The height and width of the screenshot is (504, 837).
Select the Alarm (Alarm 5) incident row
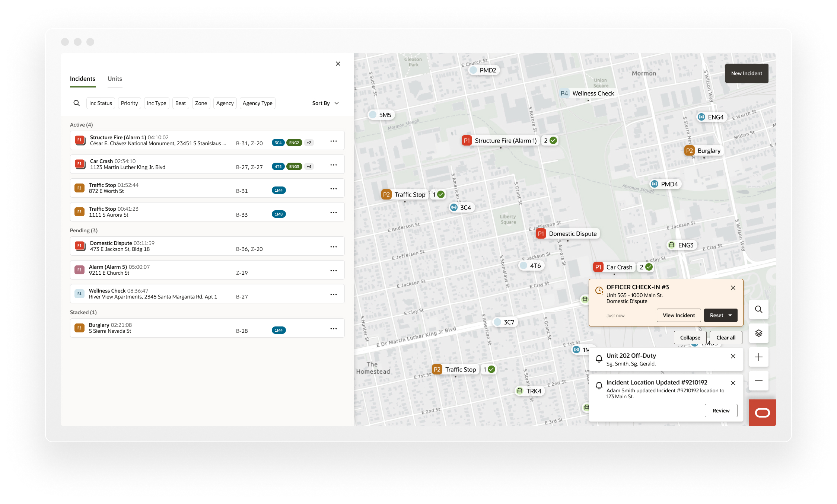(x=207, y=270)
